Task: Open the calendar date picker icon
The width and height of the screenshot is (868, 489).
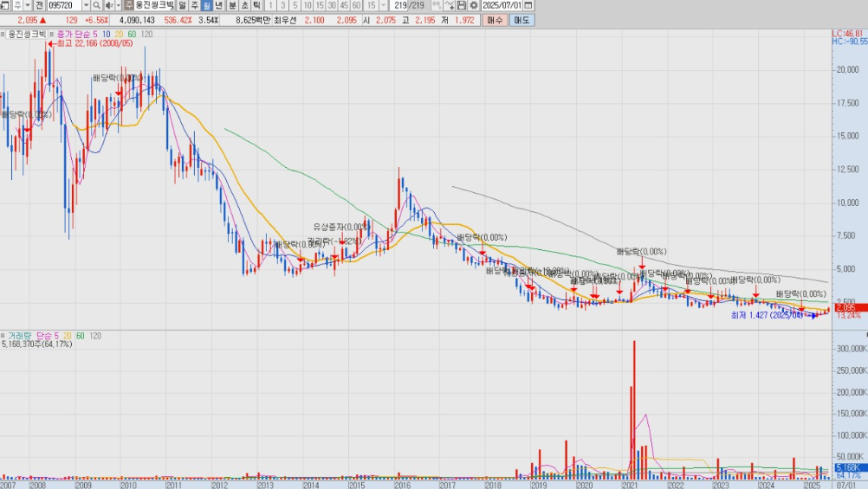Action: click(528, 5)
